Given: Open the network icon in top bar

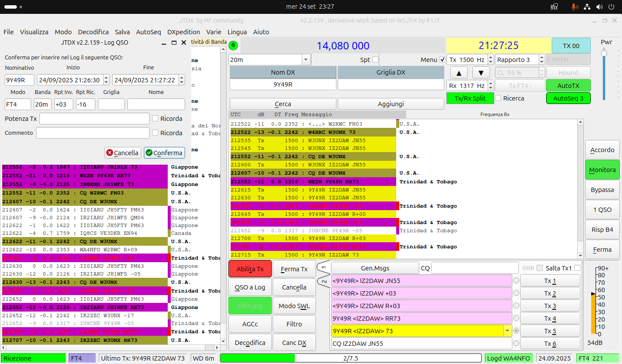Looking at the screenshot, I should tap(587, 6).
